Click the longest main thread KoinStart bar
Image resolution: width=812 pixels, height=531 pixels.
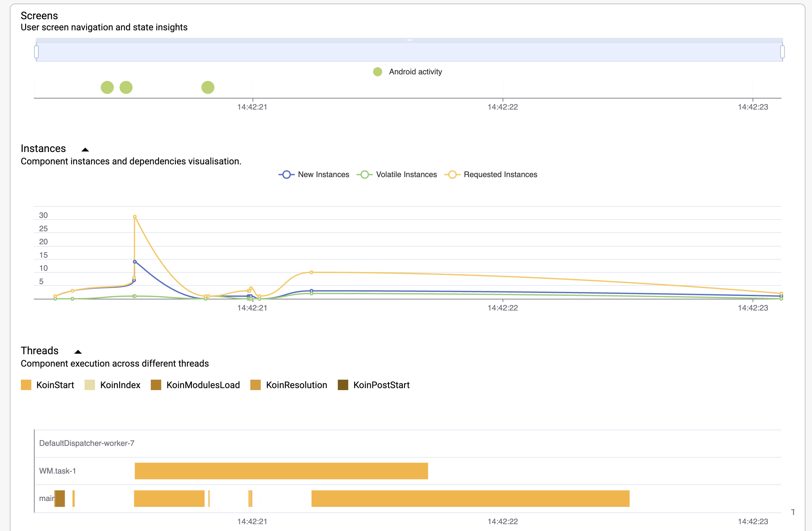pyautogui.click(x=470, y=498)
